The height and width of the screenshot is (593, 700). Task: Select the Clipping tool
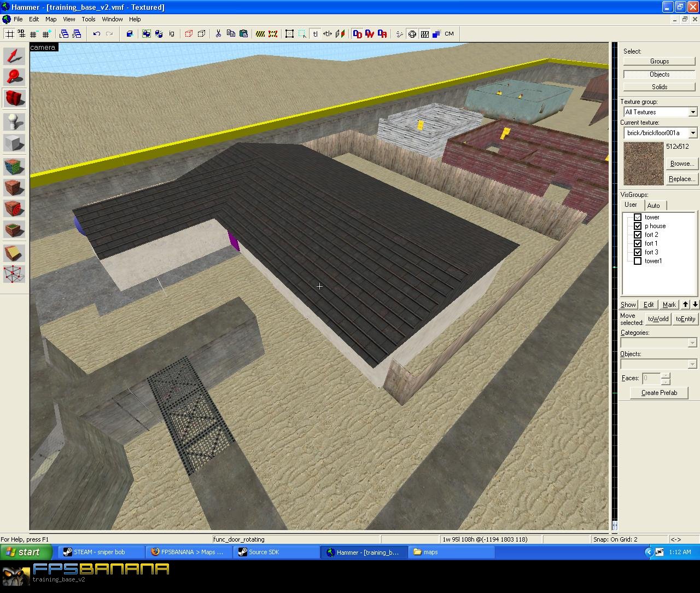(13, 252)
